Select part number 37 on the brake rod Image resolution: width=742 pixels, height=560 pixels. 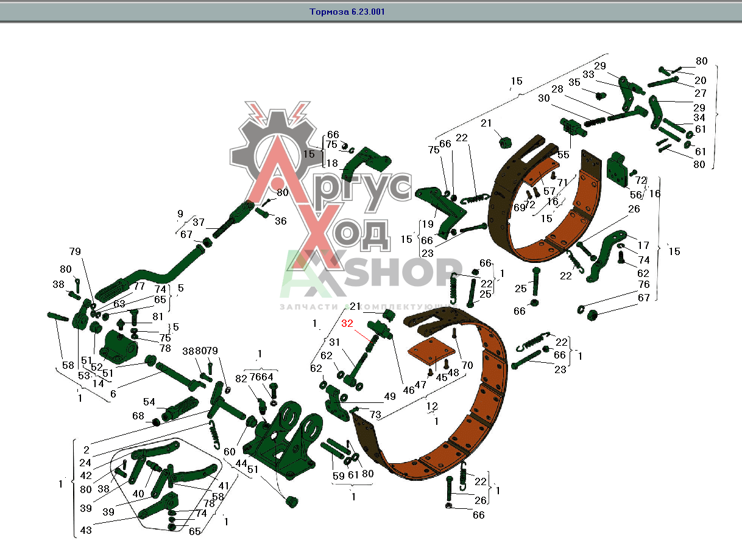coord(199,222)
